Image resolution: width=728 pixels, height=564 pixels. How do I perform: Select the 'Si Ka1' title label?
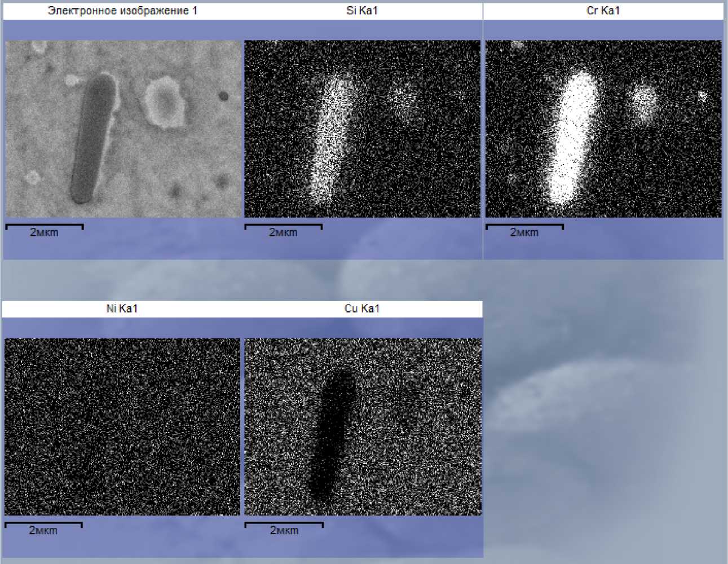(x=362, y=11)
